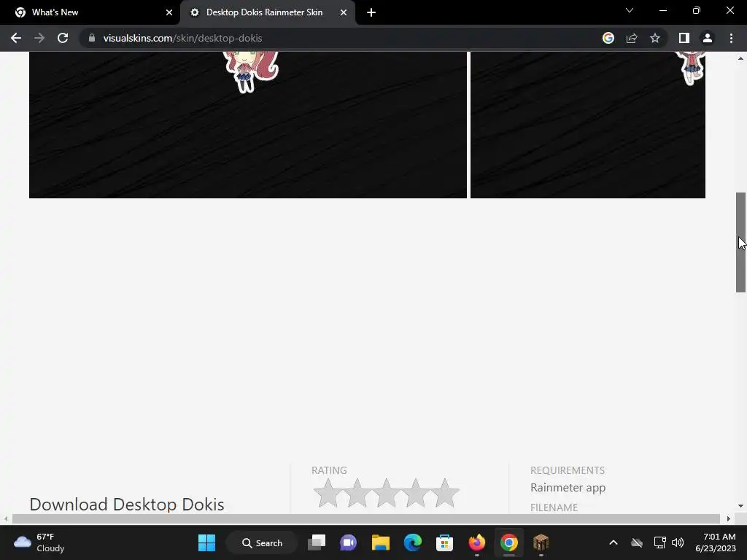
Task: Rate the skin two stars
Action: point(357,494)
